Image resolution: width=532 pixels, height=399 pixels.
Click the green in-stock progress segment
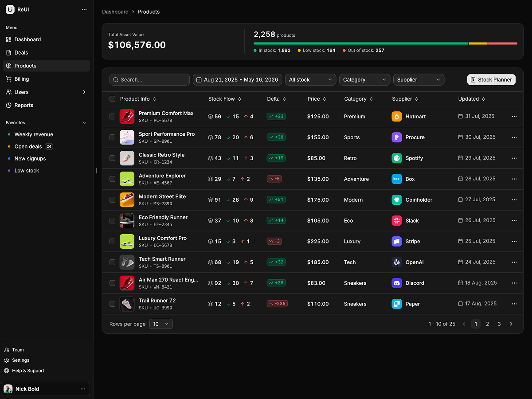[x=361, y=43]
